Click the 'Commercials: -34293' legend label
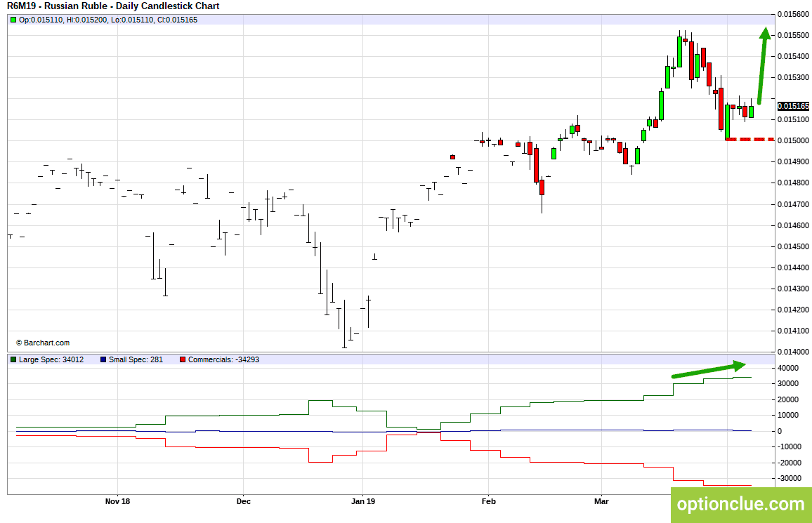This screenshot has width=812, height=523. tap(223, 359)
